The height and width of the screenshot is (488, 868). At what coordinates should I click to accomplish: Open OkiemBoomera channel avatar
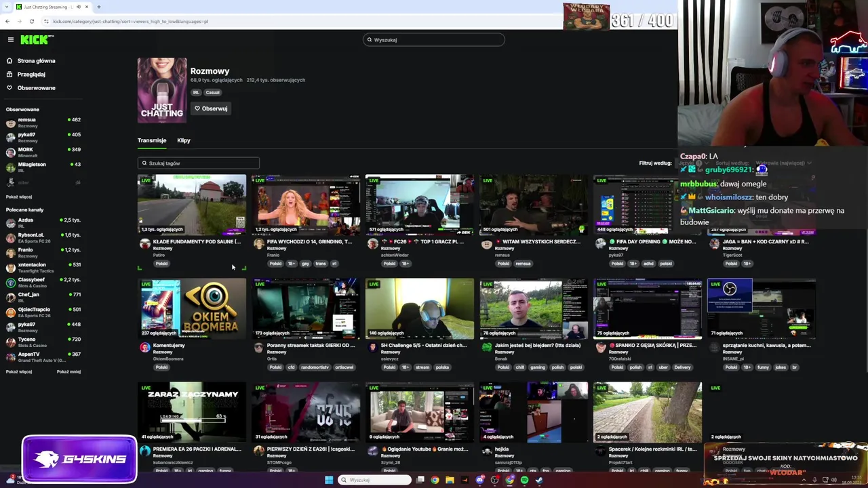[144, 348]
